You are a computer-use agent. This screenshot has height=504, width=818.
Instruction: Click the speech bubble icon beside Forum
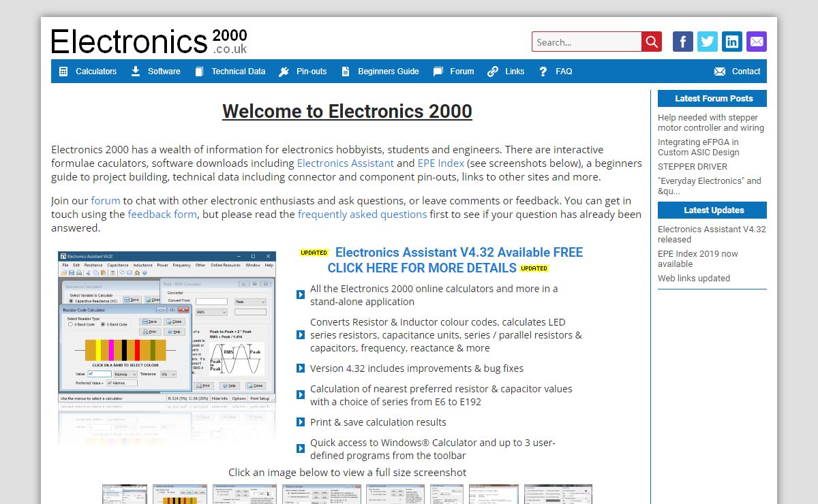pyautogui.click(x=438, y=72)
